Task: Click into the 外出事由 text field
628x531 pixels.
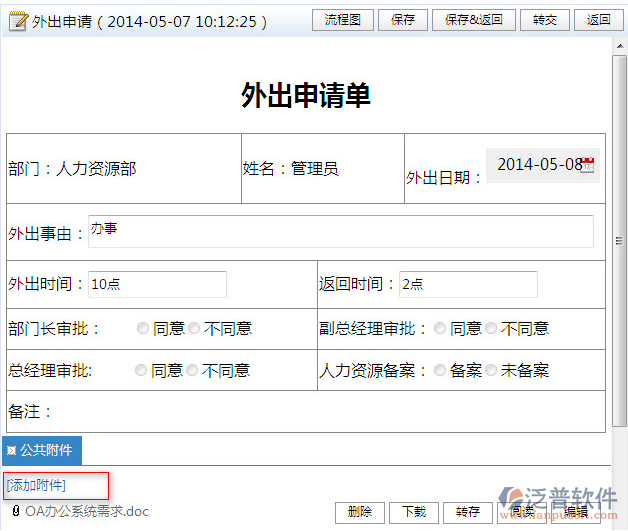Action: 340,231
